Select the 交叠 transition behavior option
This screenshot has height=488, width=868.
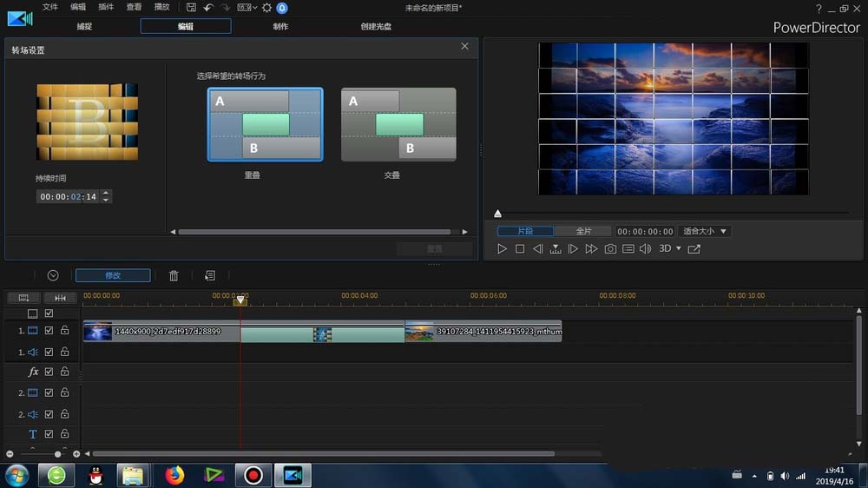398,125
